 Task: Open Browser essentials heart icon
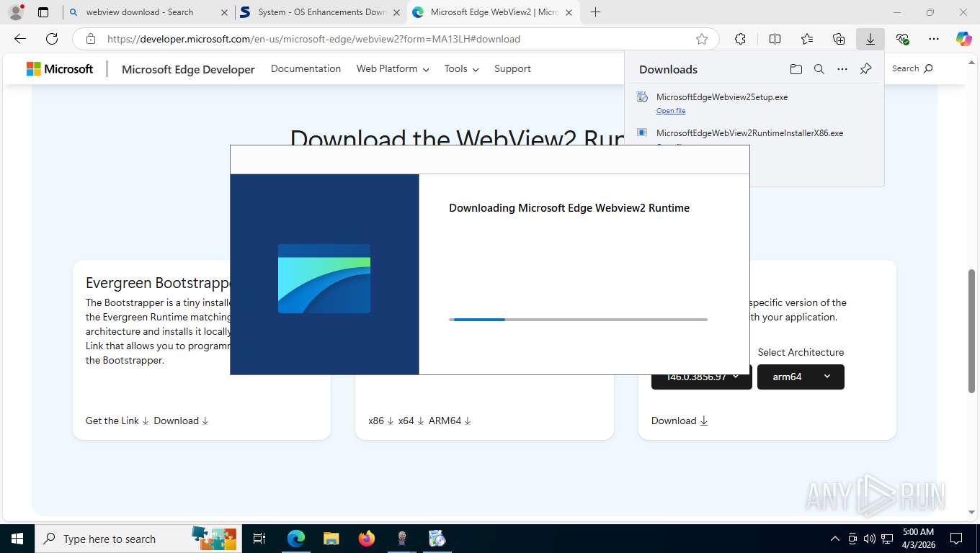tap(902, 39)
